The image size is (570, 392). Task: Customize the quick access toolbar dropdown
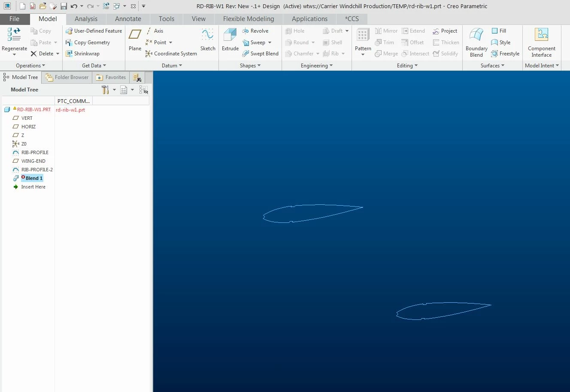[x=143, y=6]
